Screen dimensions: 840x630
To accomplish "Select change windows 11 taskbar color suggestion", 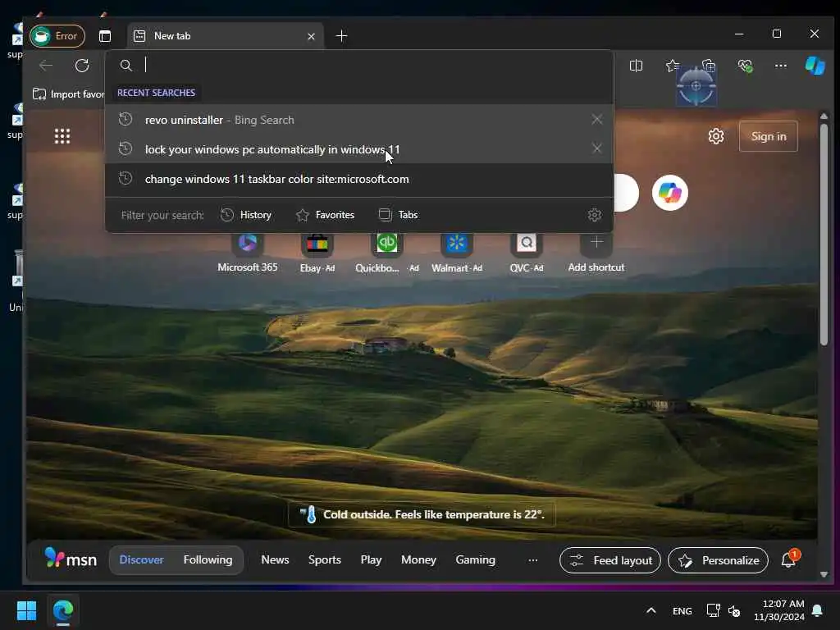I will point(359,179).
